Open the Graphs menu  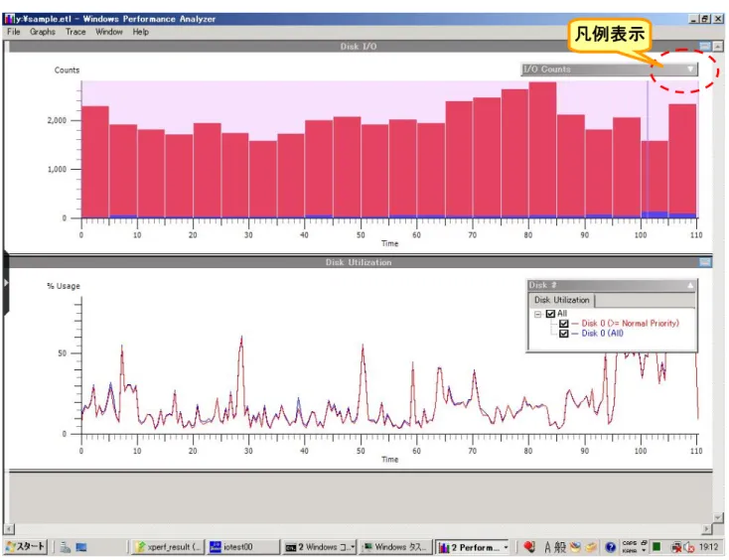(x=43, y=32)
